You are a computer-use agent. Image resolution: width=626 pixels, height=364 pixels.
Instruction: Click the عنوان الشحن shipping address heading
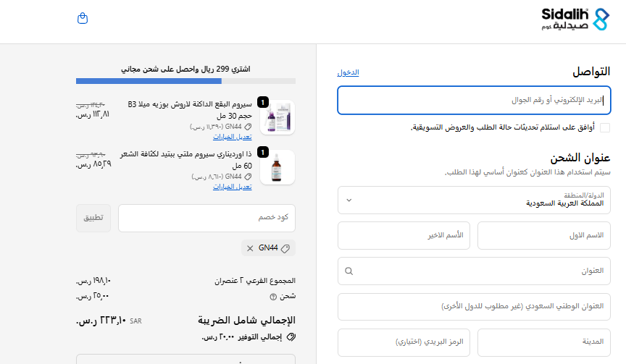pos(580,158)
